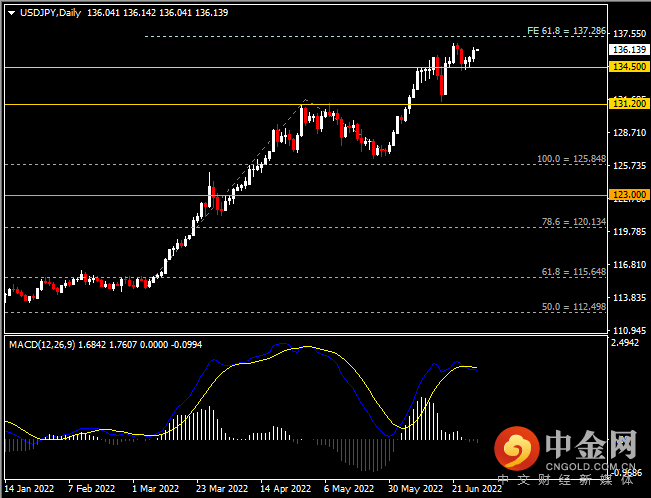Click the MACD(12,26,9) indicator label
Screen dimensions: 651x498
(42, 345)
